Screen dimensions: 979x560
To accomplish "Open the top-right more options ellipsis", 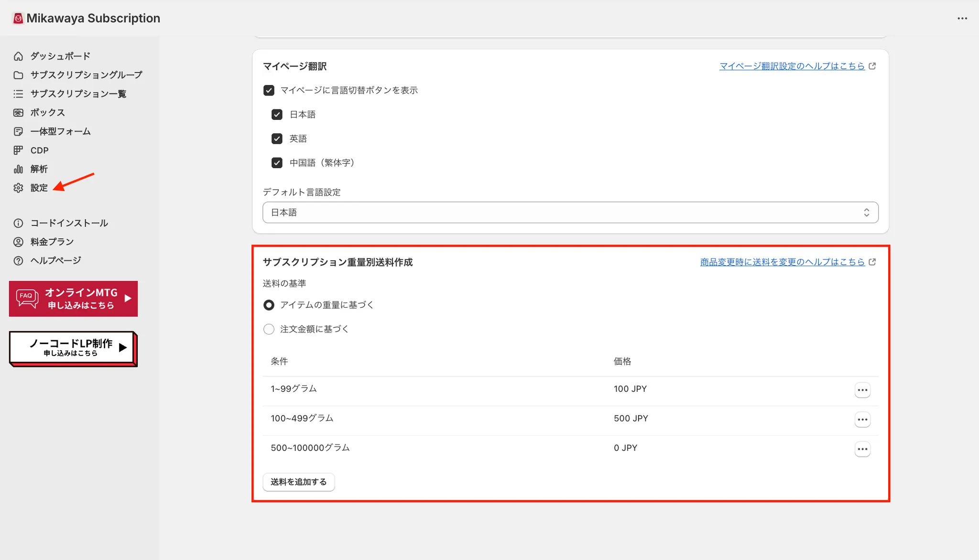I will 962,19.
